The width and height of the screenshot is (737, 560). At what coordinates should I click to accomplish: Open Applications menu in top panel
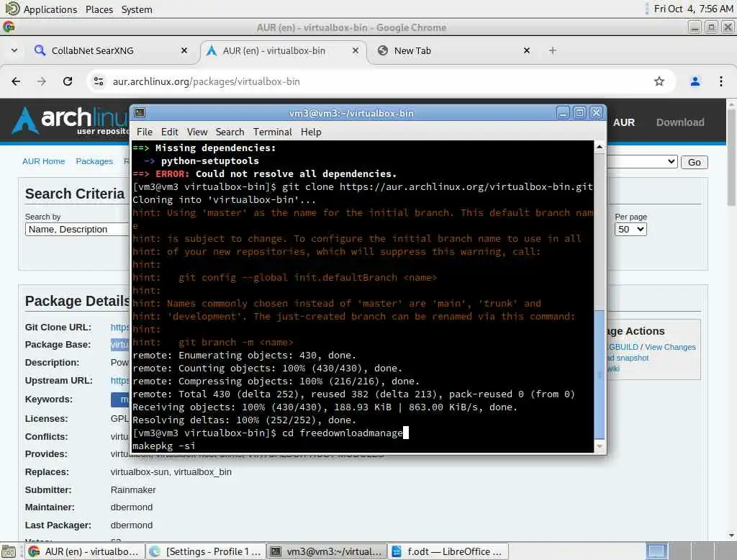click(50, 9)
